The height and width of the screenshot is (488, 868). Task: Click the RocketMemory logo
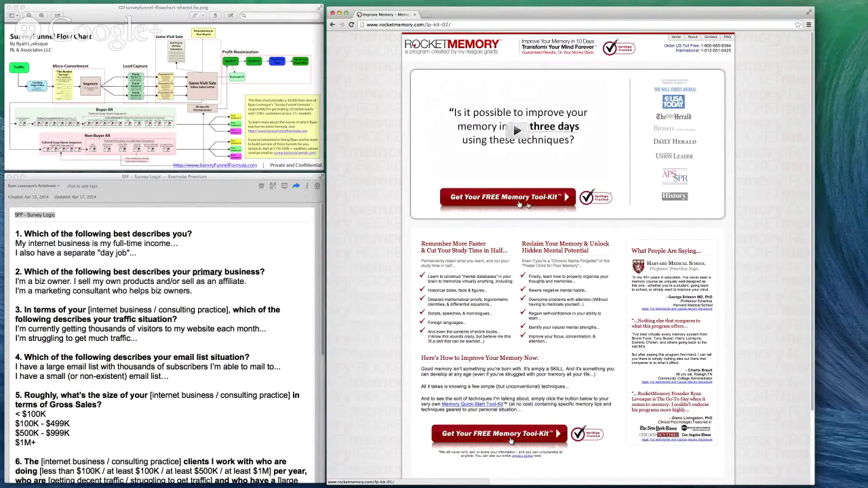(452, 46)
